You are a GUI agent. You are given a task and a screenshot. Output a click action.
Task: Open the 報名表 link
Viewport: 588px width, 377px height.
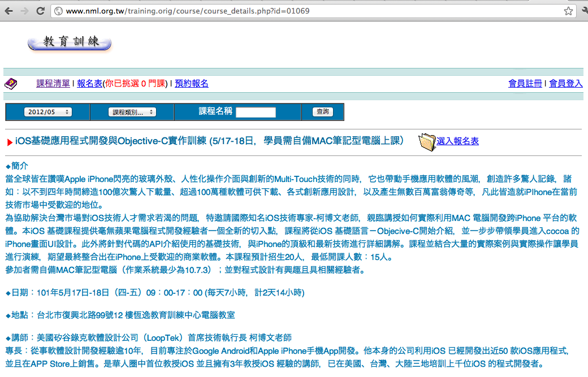tap(89, 83)
